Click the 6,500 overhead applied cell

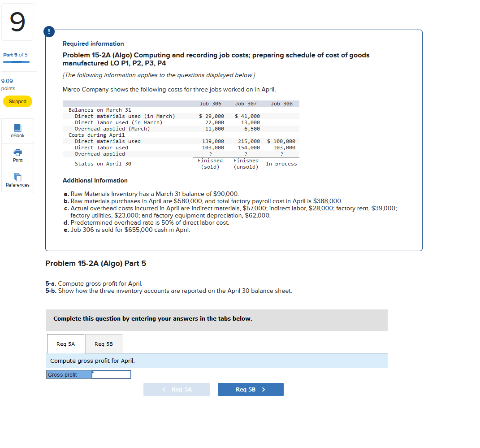pyautogui.click(x=252, y=129)
